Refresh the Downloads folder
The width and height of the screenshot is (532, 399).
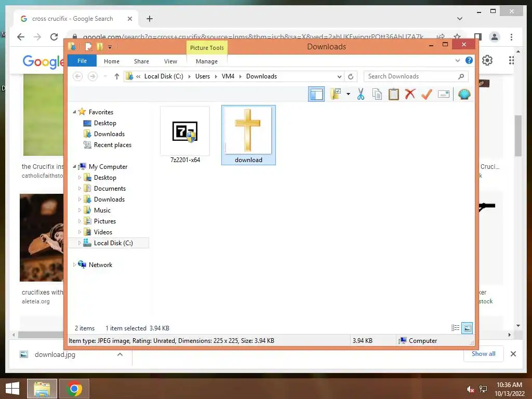[351, 77]
